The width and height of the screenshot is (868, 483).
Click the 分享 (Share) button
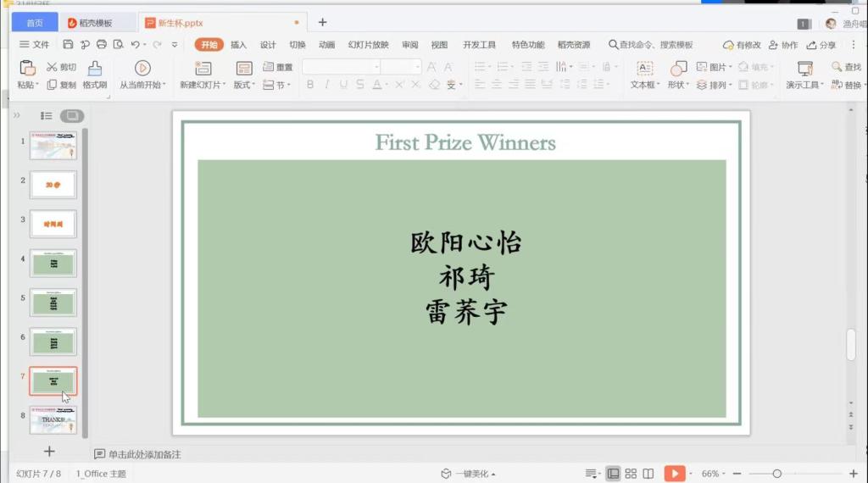[821, 45]
